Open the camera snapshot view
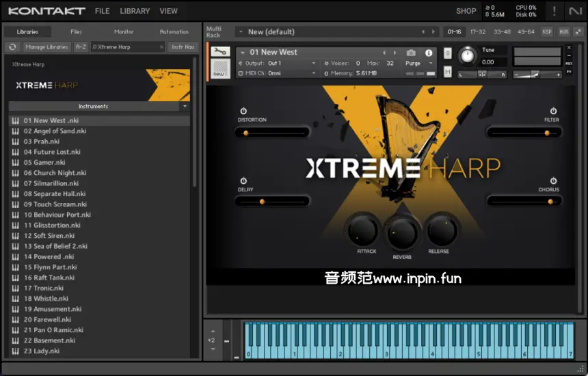 411,53
